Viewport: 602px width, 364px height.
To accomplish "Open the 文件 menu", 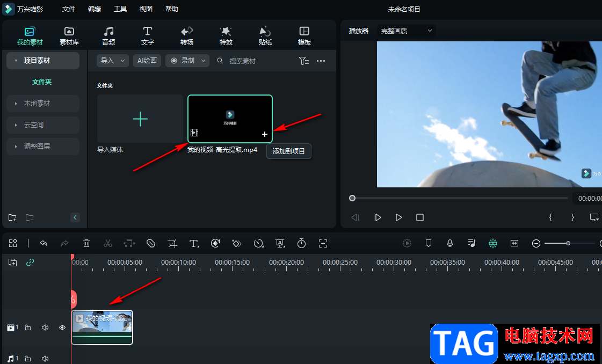I will pyautogui.click(x=69, y=9).
